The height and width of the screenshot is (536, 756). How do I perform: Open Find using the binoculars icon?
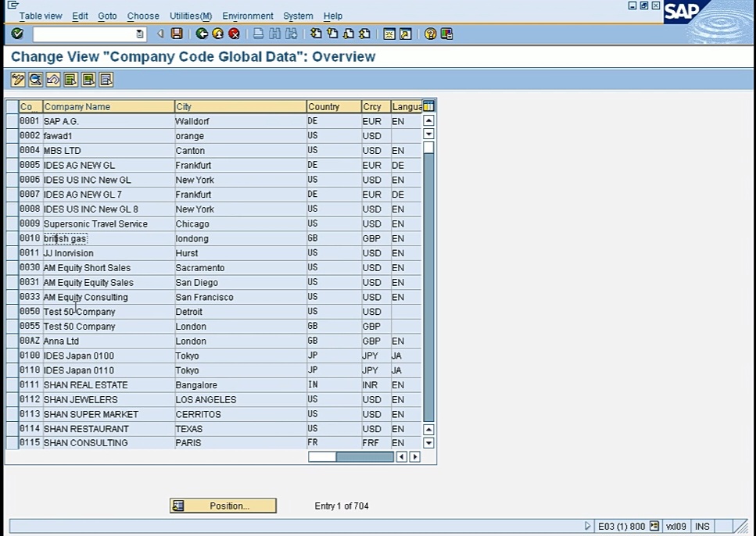pos(275,34)
